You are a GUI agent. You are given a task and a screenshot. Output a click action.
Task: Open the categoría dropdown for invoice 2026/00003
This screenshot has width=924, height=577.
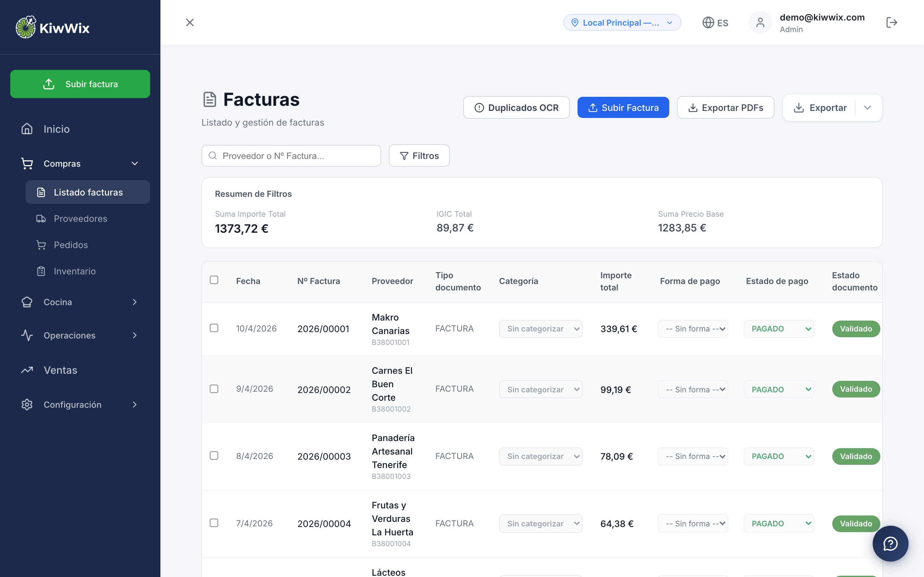(541, 456)
